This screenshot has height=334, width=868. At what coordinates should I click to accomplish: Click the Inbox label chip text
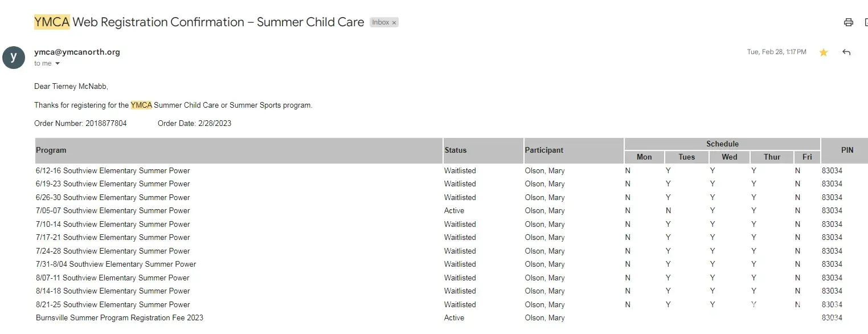(380, 22)
